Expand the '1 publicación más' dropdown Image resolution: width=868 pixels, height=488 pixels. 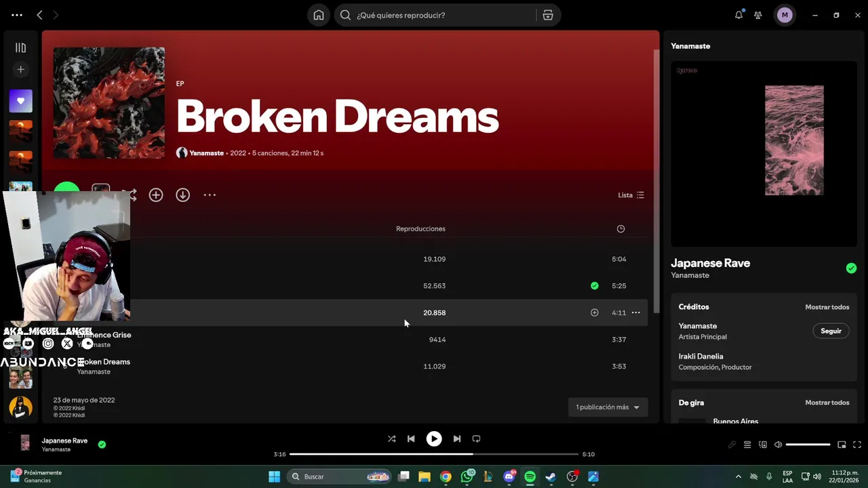click(x=608, y=407)
